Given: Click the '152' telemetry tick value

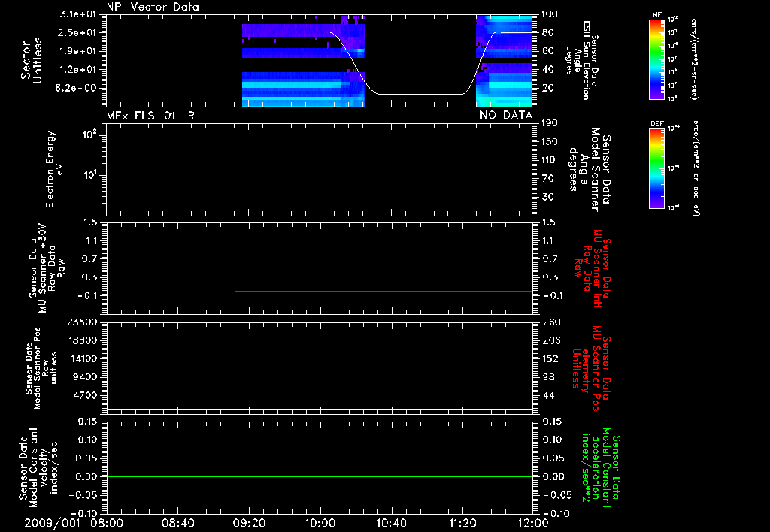Looking at the screenshot, I should click(x=550, y=358).
